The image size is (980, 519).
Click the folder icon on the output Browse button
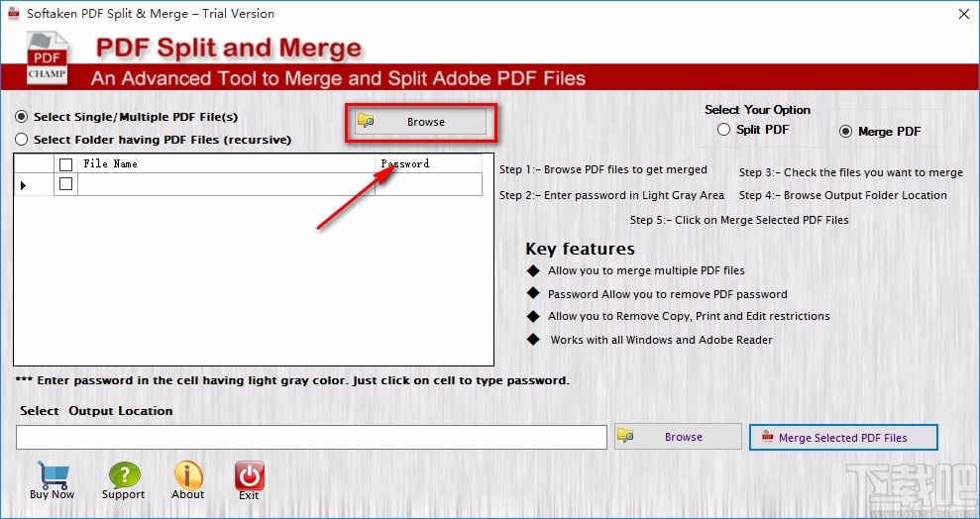tap(625, 436)
